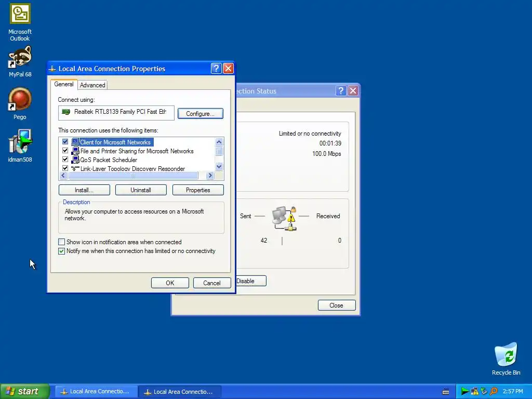Click the language bar keyboard icon on the taskbar
Viewport: 532px width, 399px height.
pos(446,392)
